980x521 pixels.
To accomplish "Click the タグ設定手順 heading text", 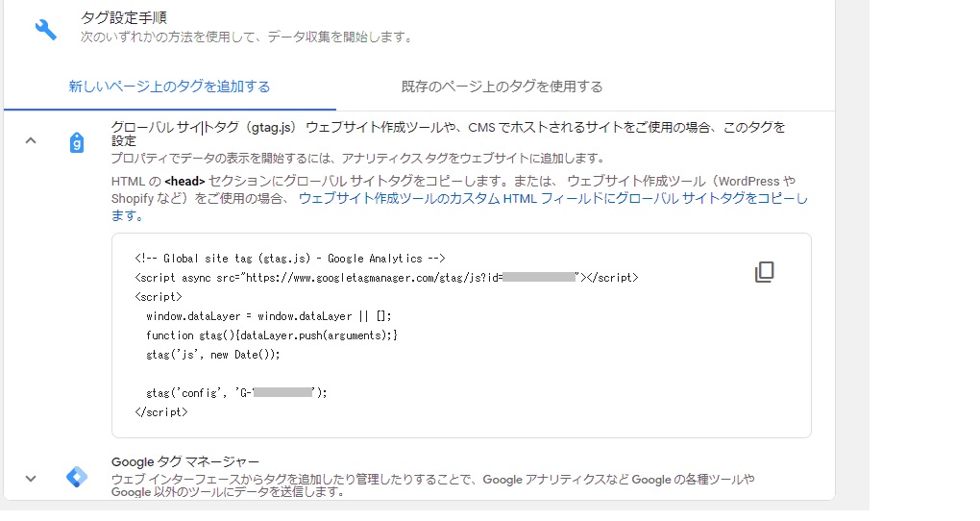I will coord(124,17).
